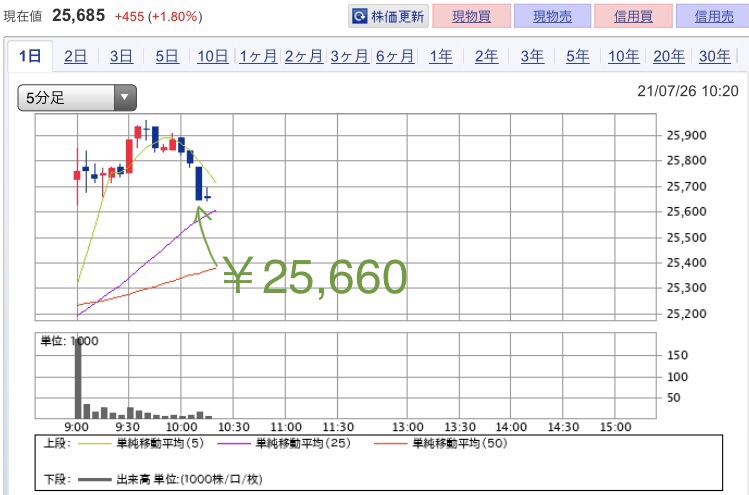Open the 1ヶ月 chart range

(258, 56)
